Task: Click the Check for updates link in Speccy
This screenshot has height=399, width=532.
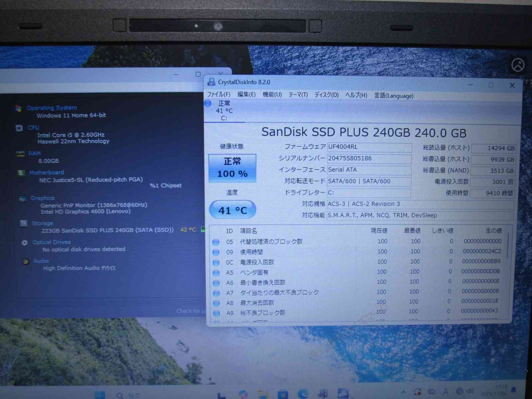Action: 191,311
